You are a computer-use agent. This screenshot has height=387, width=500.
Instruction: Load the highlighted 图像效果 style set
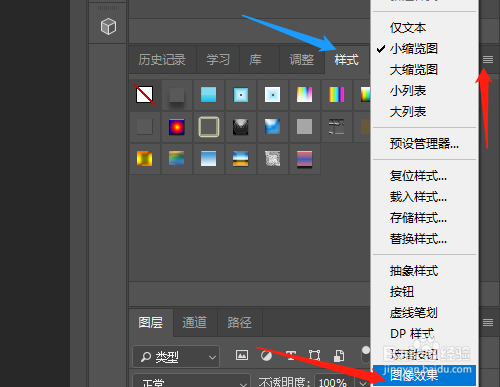424,376
